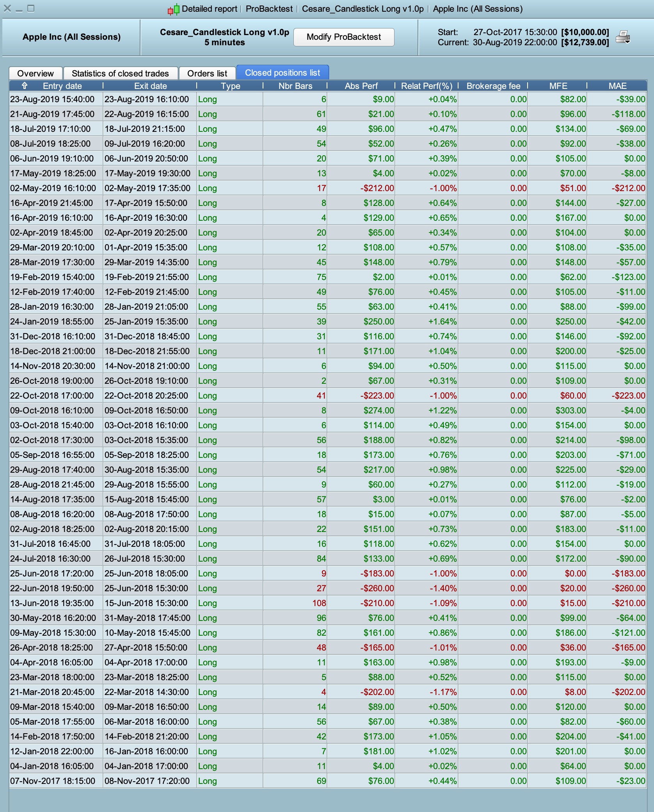Sort by the Nbr Bars column header

click(295, 86)
